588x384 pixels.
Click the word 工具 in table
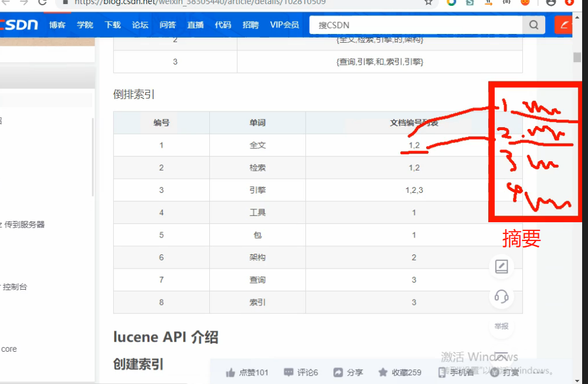(257, 213)
